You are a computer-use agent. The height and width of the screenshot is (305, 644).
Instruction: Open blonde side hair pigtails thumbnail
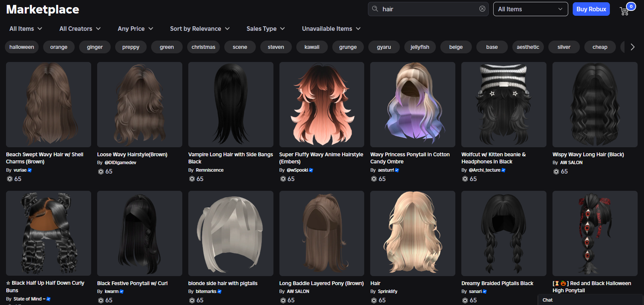click(231, 233)
